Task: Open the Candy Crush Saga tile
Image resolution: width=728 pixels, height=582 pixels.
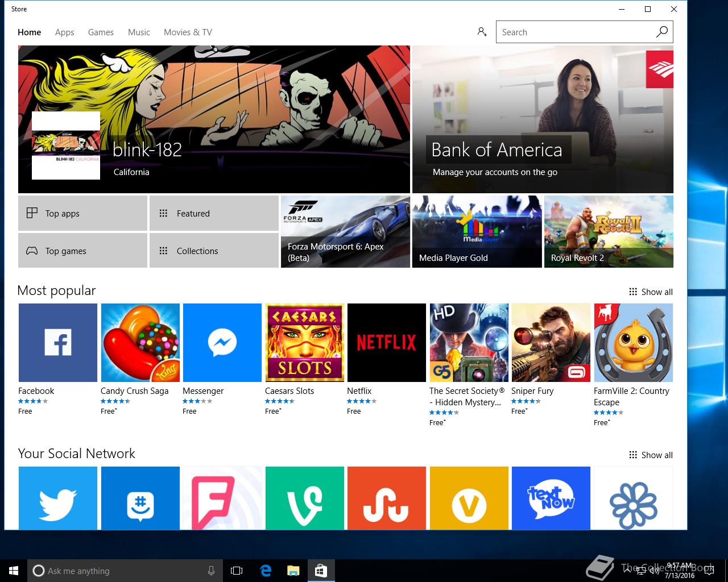Action: 140,342
